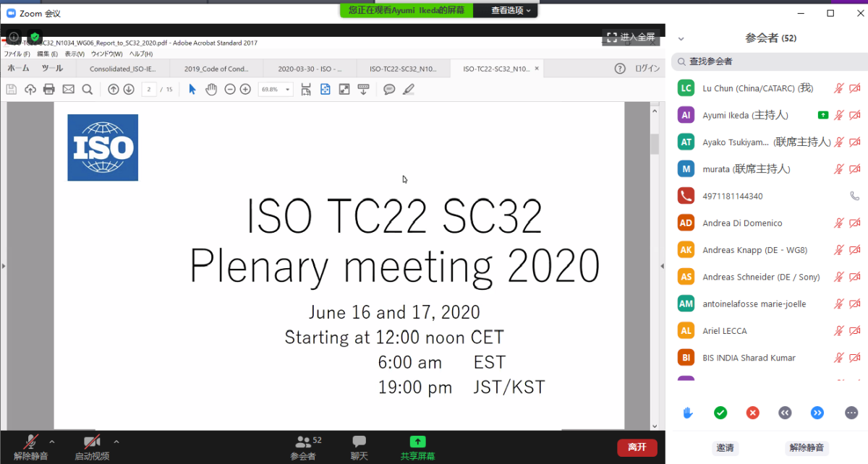Viewport: 868px width, 464px height.
Task: Toggle the participants panel button
Action: (303, 447)
